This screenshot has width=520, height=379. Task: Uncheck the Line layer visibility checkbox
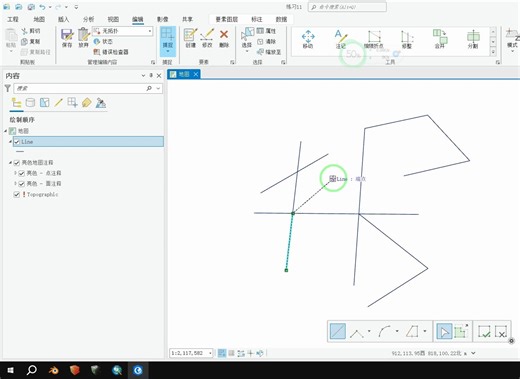pyautogui.click(x=17, y=142)
